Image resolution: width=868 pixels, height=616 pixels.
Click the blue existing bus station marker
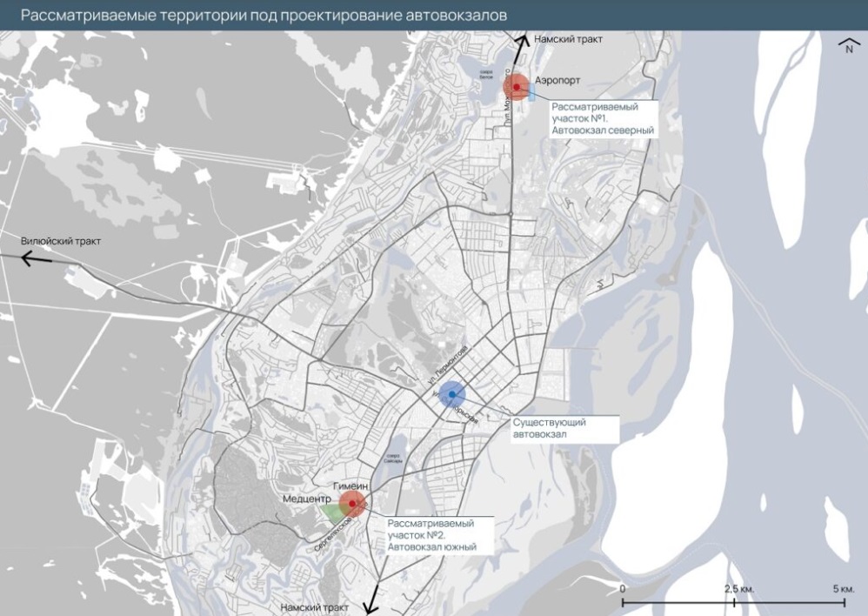coord(452,394)
